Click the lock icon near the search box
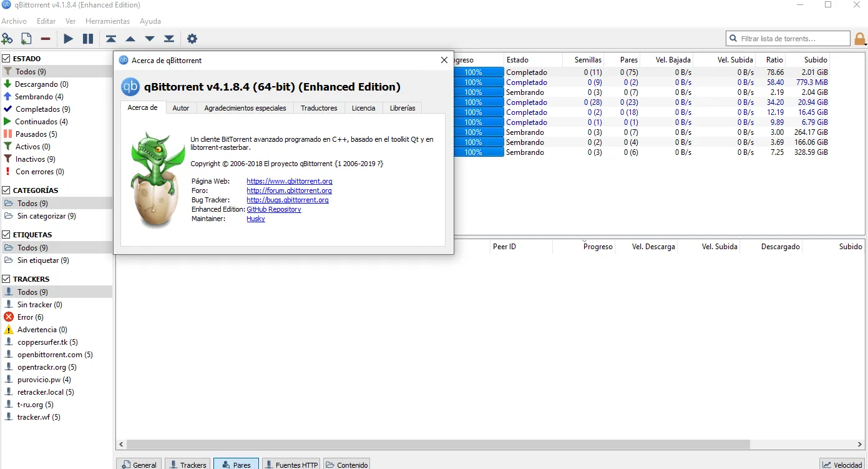The height and width of the screenshot is (469, 868). click(860, 38)
